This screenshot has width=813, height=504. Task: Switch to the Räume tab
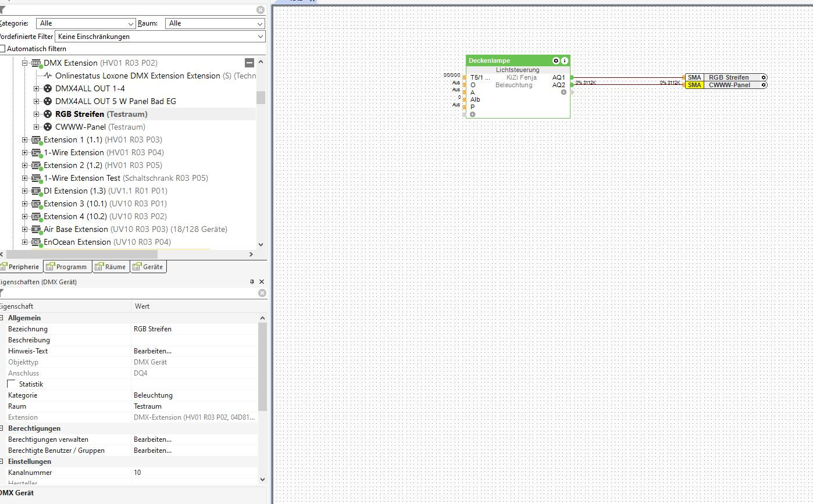(x=110, y=267)
